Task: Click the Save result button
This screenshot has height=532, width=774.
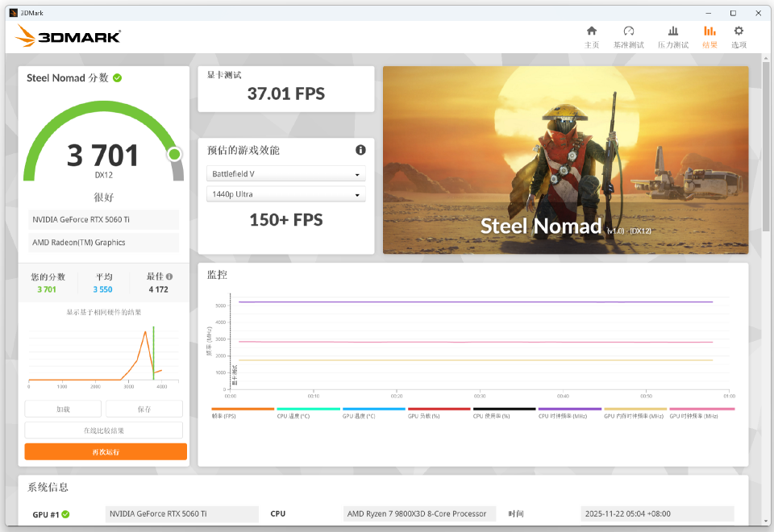Action: pos(144,409)
